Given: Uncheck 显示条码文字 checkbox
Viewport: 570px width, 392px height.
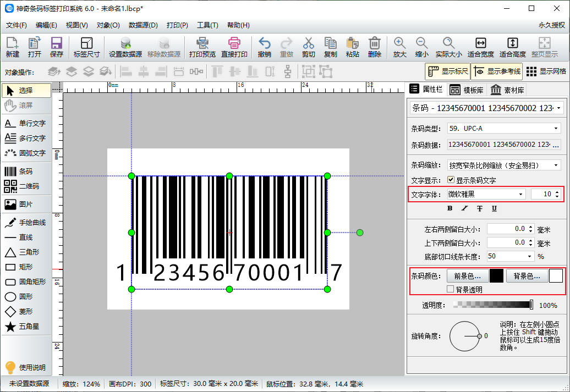Looking at the screenshot, I should point(451,179).
